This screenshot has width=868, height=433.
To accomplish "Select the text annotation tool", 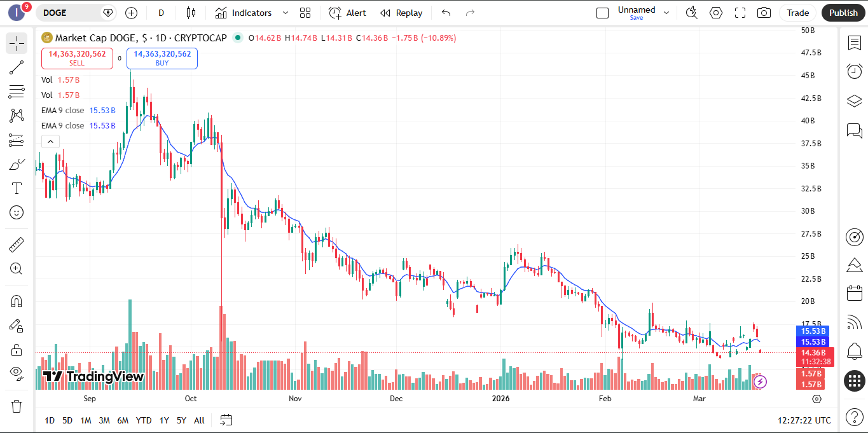I will [x=17, y=188].
